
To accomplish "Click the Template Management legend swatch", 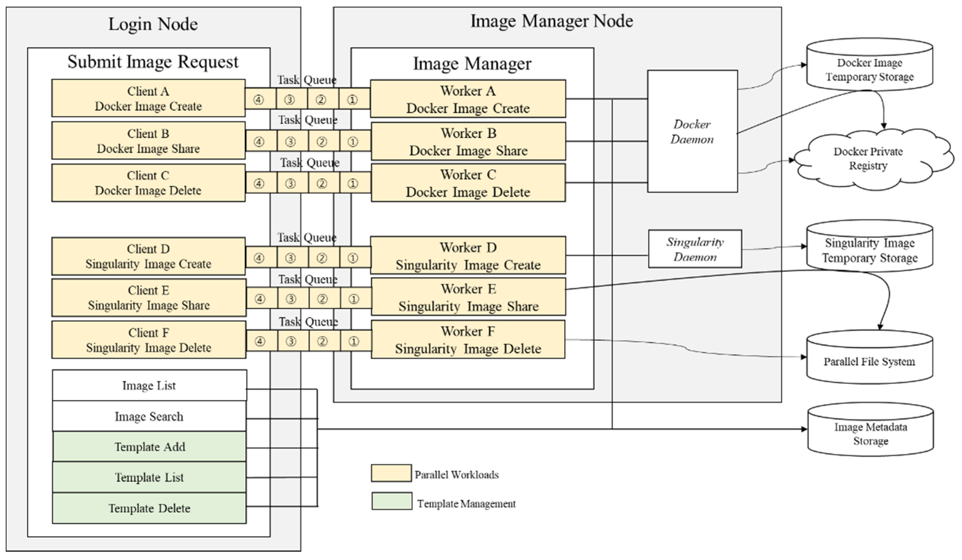I will (392, 501).
